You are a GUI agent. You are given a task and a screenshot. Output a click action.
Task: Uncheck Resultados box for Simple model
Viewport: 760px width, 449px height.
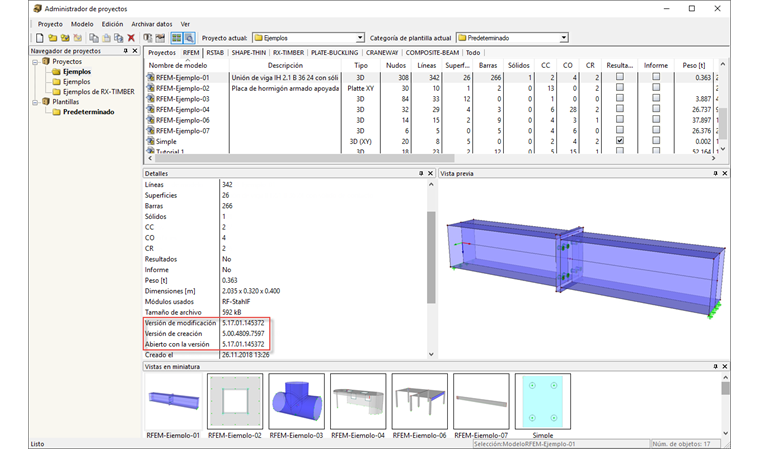click(x=620, y=140)
